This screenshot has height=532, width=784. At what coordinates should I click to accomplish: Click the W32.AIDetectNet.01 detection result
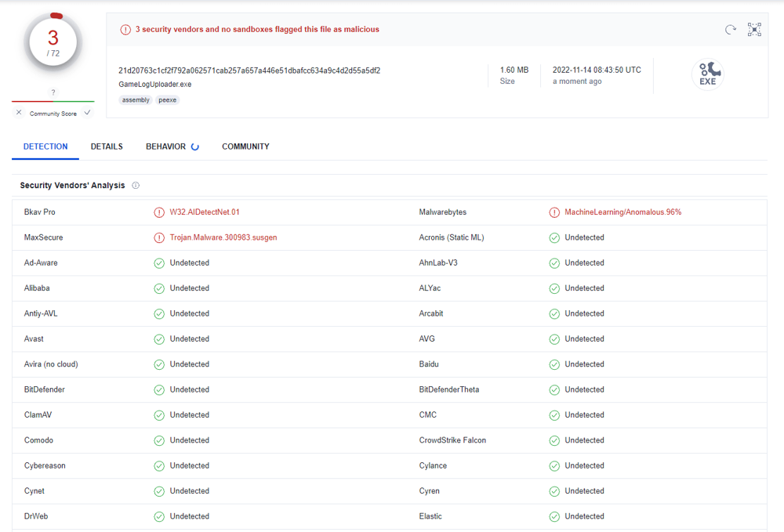point(205,212)
